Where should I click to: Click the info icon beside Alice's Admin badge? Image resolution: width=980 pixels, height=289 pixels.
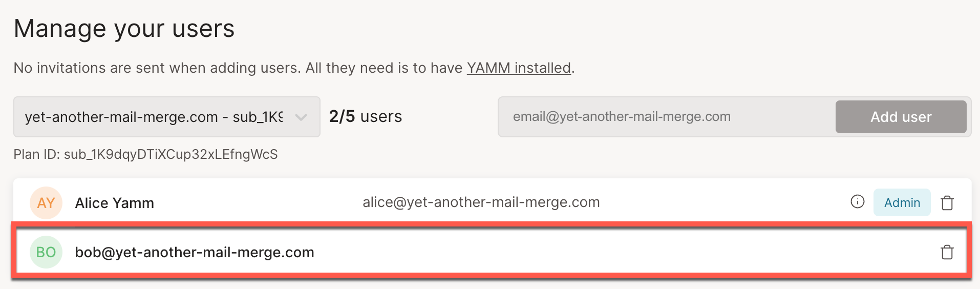pyautogui.click(x=857, y=202)
